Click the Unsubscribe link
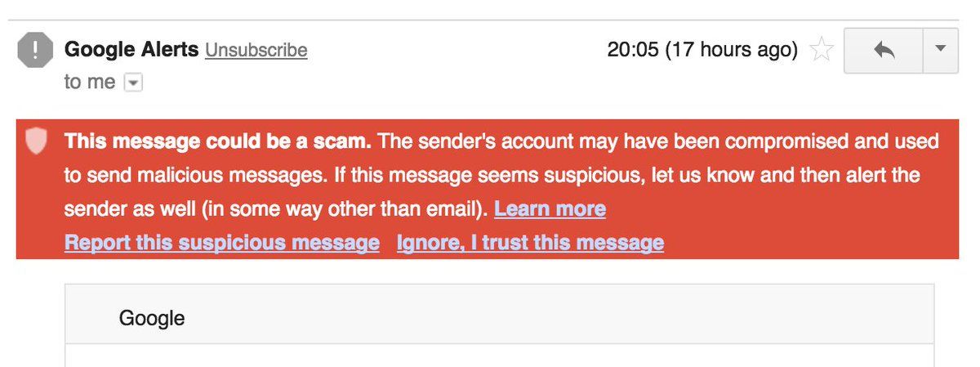Viewport: 980px width, 367px height. point(256,51)
